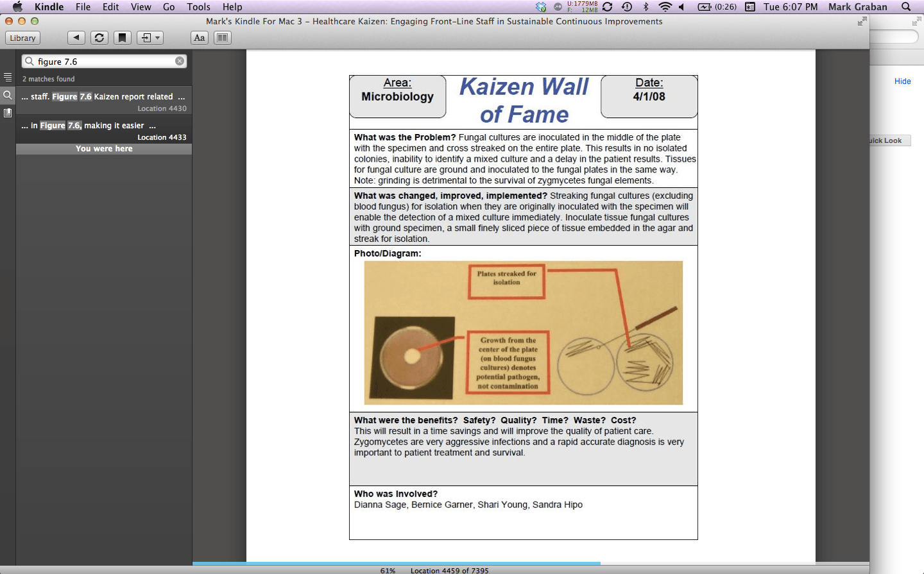924x574 pixels.
Task: Enter full screen for the Kindle window
Action: pyautogui.click(x=862, y=21)
